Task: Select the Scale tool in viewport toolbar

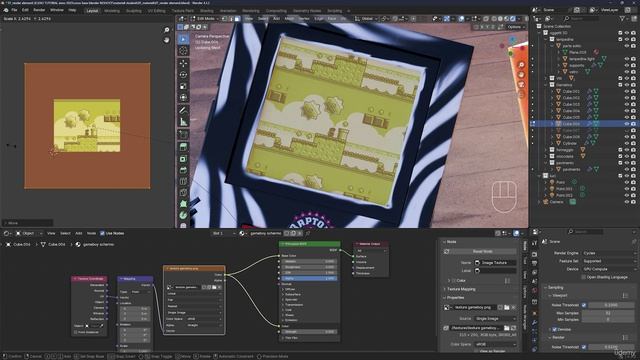Action: [x=183, y=86]
